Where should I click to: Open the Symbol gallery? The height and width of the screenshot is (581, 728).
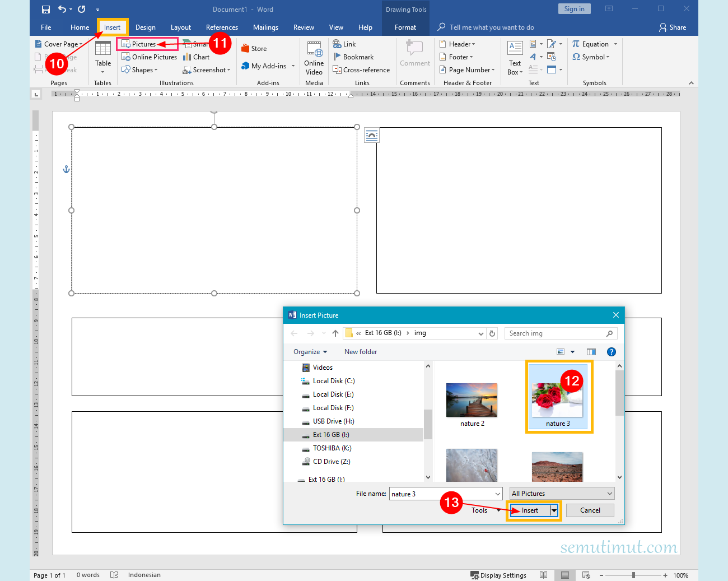pos(591,57)
